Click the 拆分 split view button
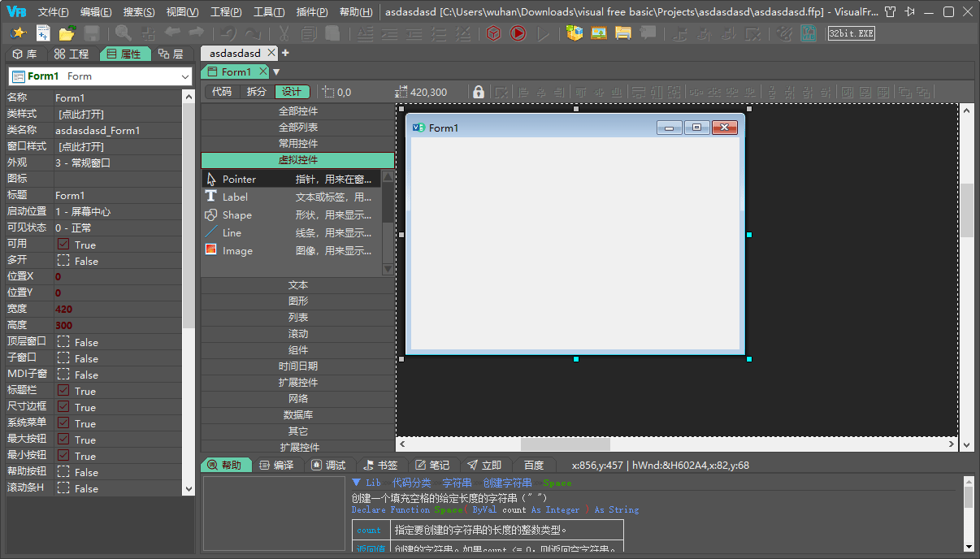The height and width of the screenshot is (559, 980). point(256,92)
